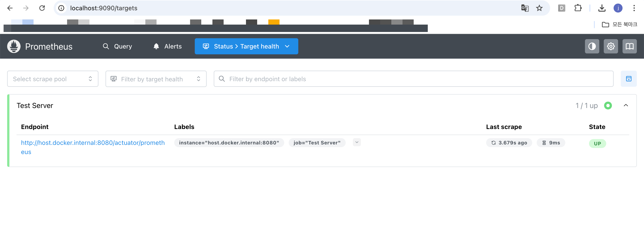Go forward with the browser forward arrow
This screenshot has height=237, width=644.
pos(26,8)
